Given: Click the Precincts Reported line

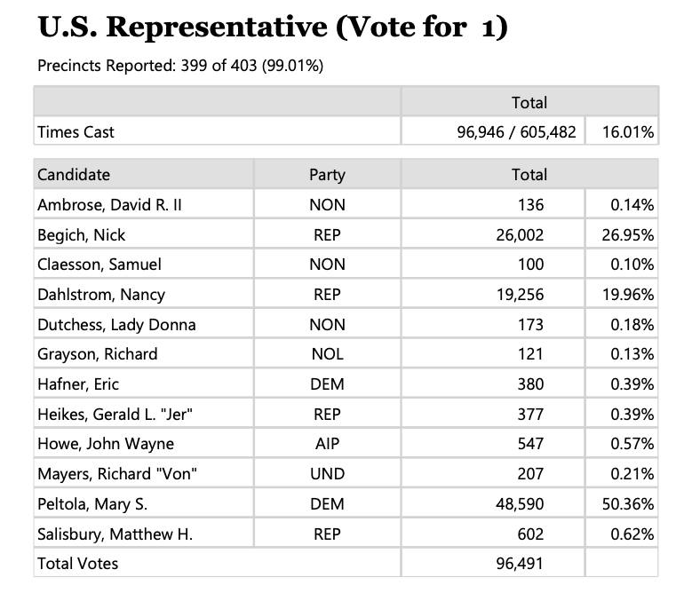Looking at the screenshot, I should [x=179, y=67].
